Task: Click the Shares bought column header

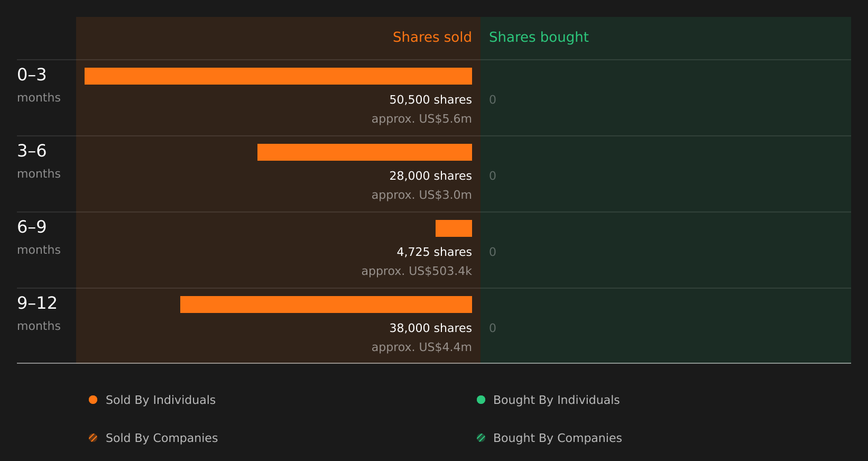Action: [539, 38]
